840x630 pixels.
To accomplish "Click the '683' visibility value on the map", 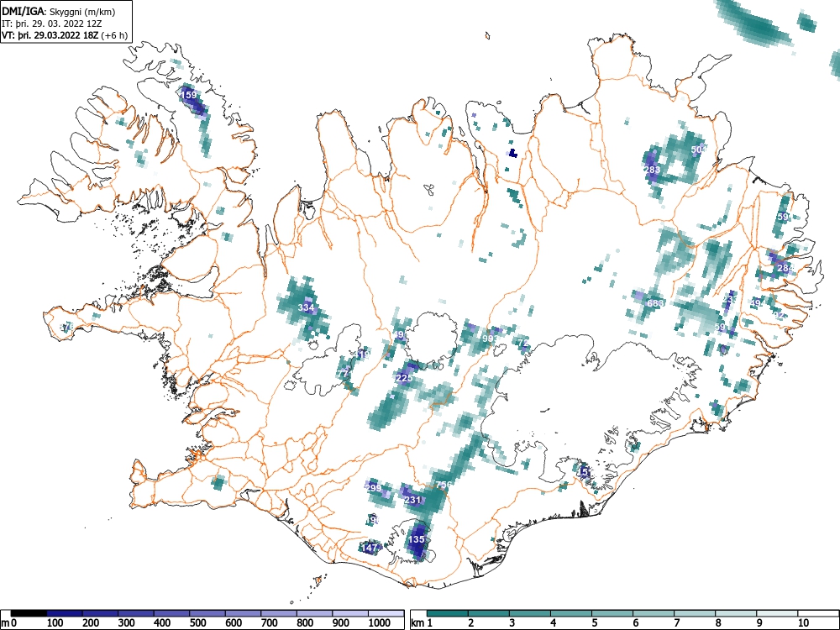I will (655, 303).
